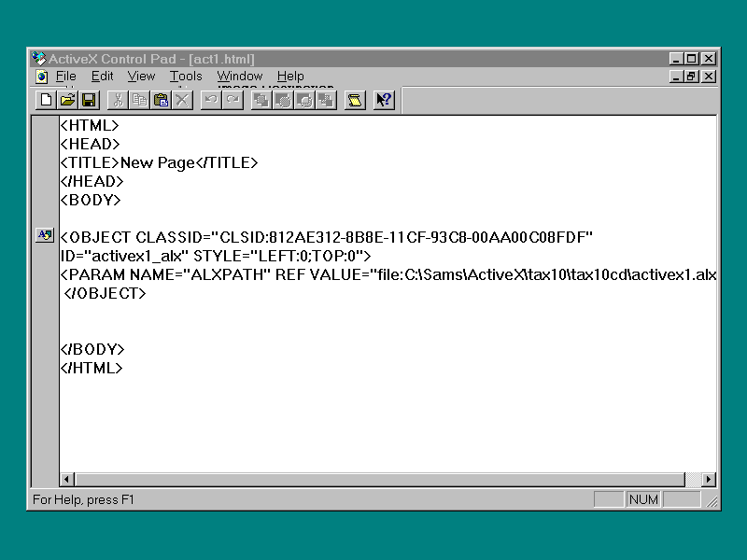Image resolution: width=747 pixels, height=560 pixels.
Task: Click the horizontal scrollbar right arrow
Action: point(709,480)
